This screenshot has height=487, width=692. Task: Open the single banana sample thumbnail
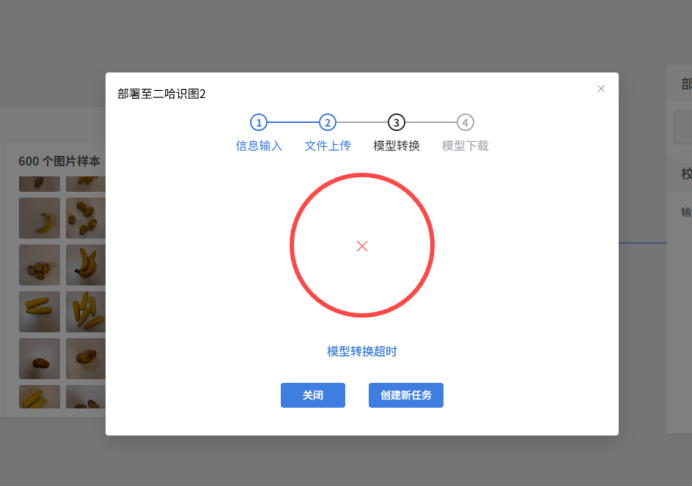(x=39, y=218)
